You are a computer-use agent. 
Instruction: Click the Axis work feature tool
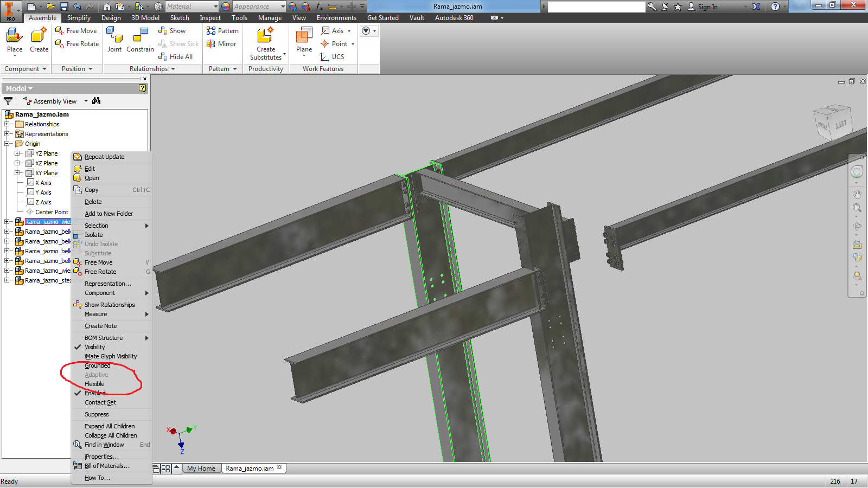332,31
